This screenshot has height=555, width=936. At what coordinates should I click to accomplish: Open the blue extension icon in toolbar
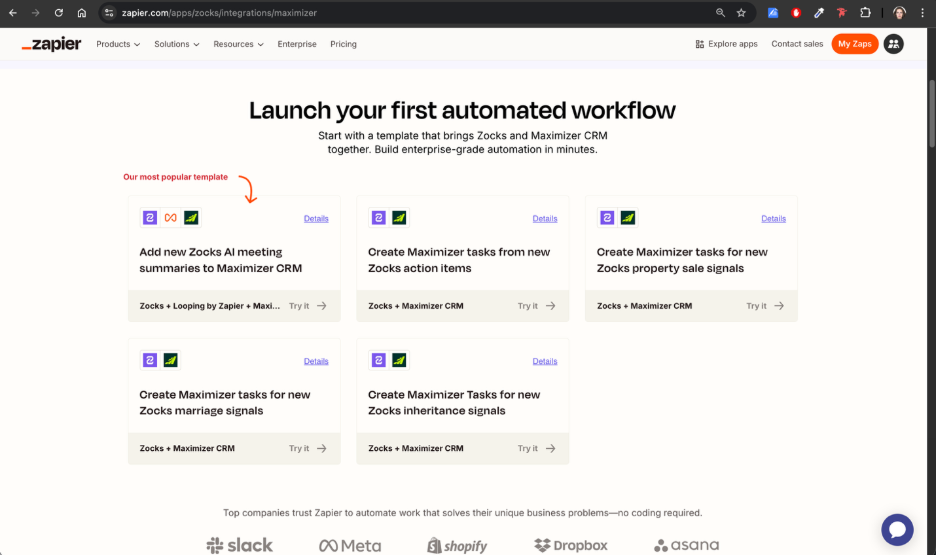click(773, 13)
